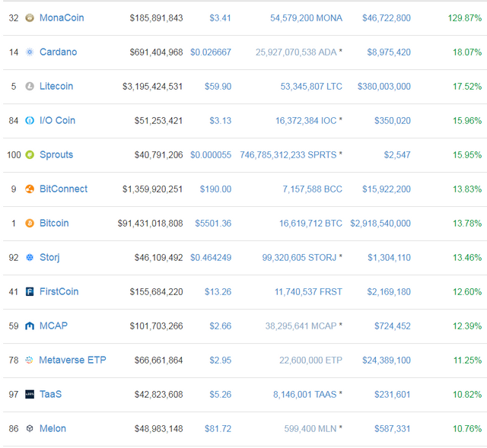This screenshot has height=448, width=487.
Task: Click the Sprouts green logo icon
Action: click(x=30, y=154)
